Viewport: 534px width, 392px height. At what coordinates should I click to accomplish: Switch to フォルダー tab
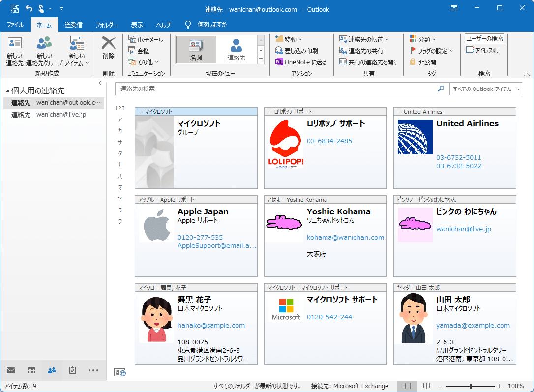click(x=106, y=25)
